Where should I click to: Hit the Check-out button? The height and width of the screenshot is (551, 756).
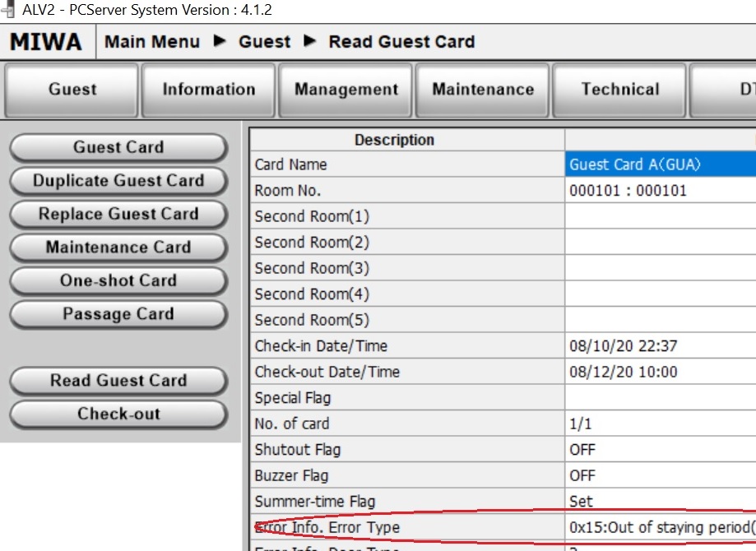pyautogui.click(x=118, y=414)
